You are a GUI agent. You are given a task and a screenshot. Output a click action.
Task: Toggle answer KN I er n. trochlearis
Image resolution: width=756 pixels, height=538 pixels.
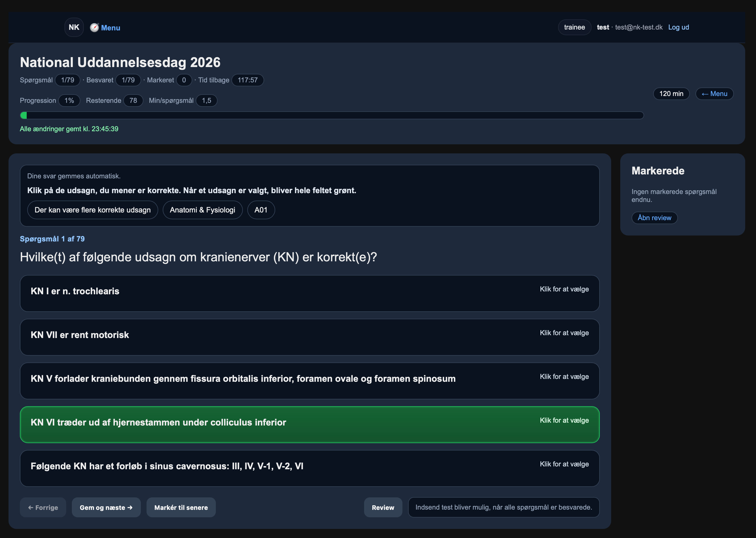click(310, 293)
